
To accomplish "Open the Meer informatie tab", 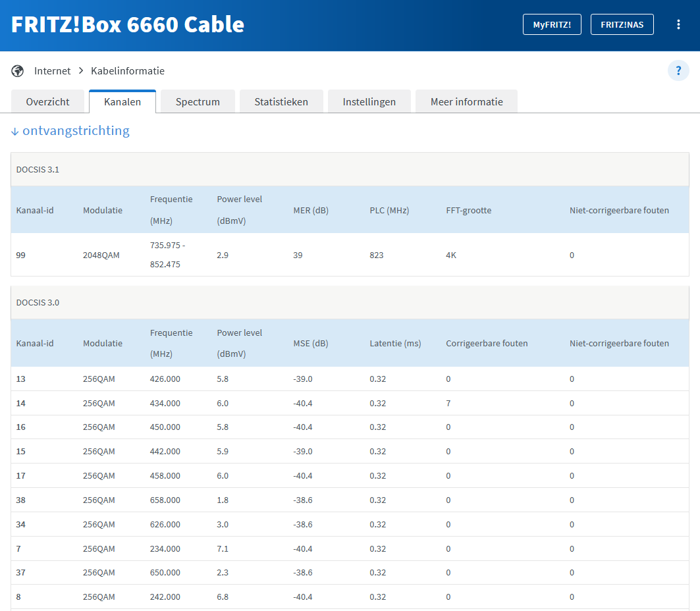I will tap(466, 102).
